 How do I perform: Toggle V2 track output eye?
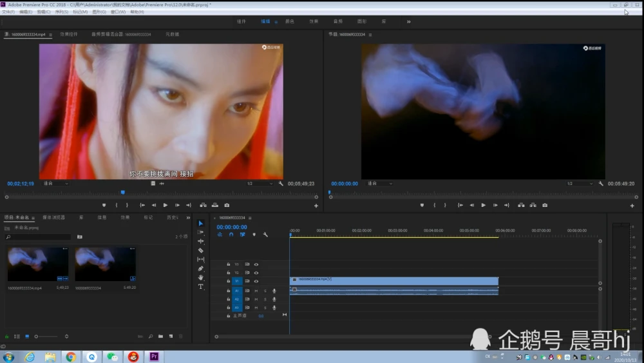coord(256,273)
